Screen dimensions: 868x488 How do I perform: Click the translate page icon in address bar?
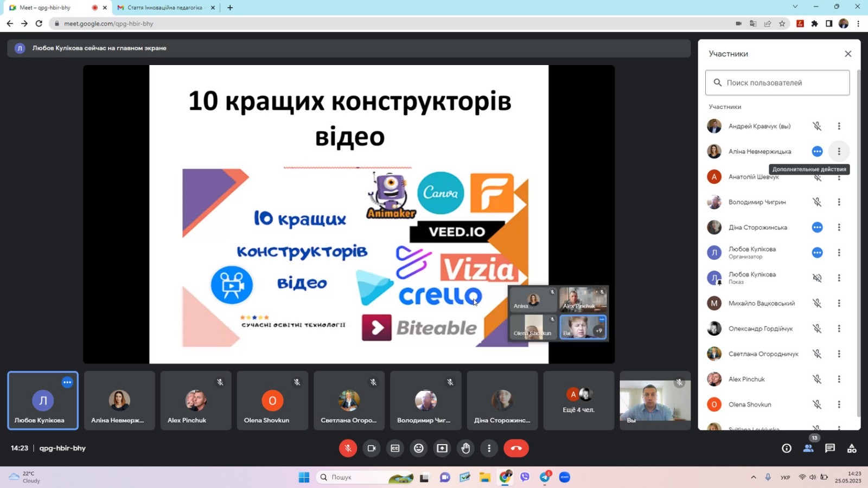coord(753,23)
